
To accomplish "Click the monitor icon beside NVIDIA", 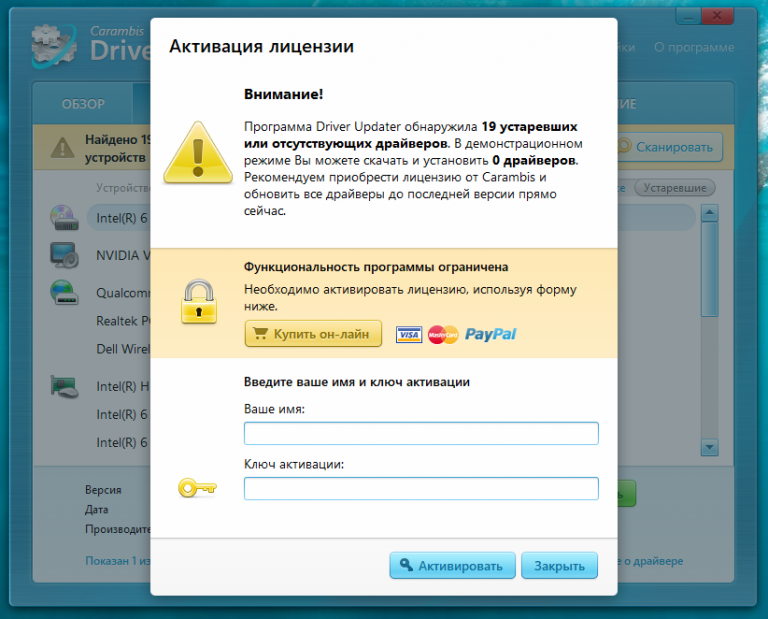I will point(64,255).
